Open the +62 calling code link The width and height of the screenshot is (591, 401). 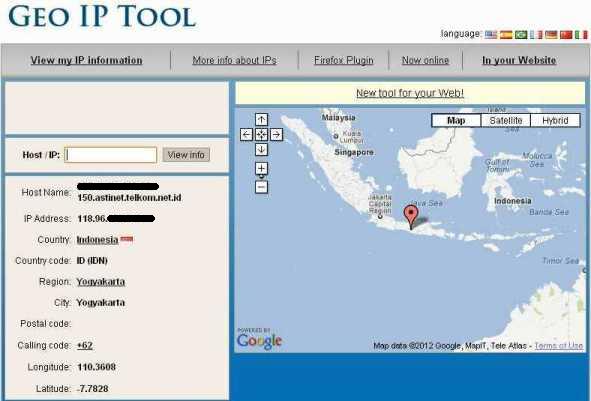(x=85, y=346)
